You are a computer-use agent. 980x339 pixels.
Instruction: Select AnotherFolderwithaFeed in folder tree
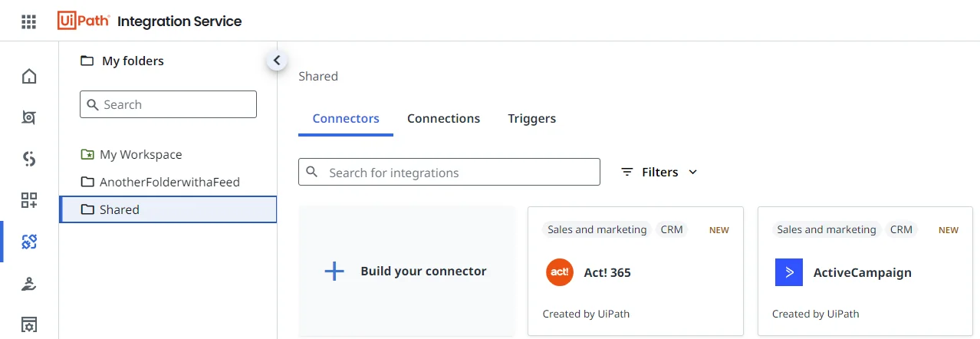click(169, 182)
